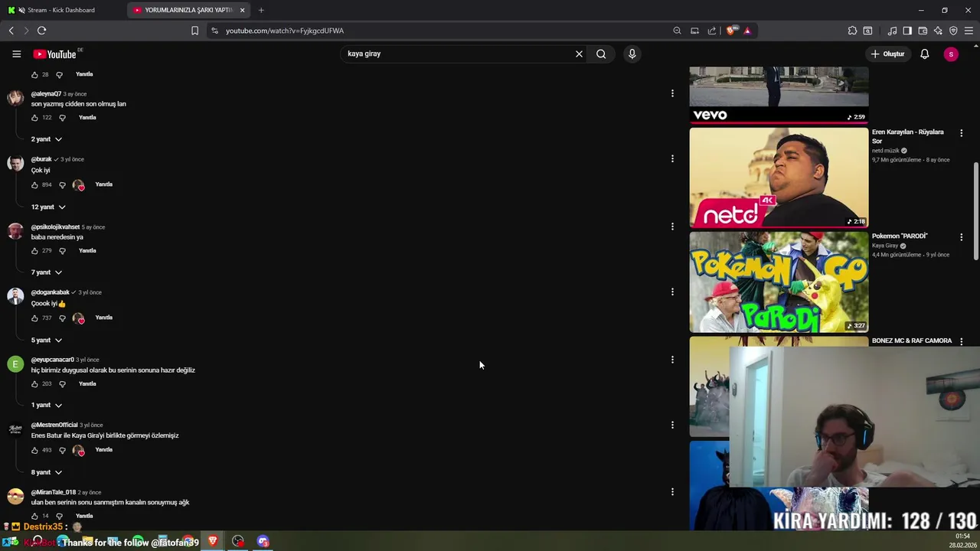This screenshot has width=980, height=551.
Task: Expand '1 yanıt' reply
Action: 47,405
